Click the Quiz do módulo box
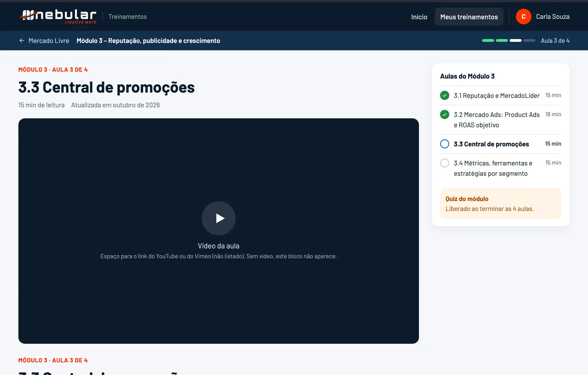Screen dimensions: 588x375 tap(501, 204)
